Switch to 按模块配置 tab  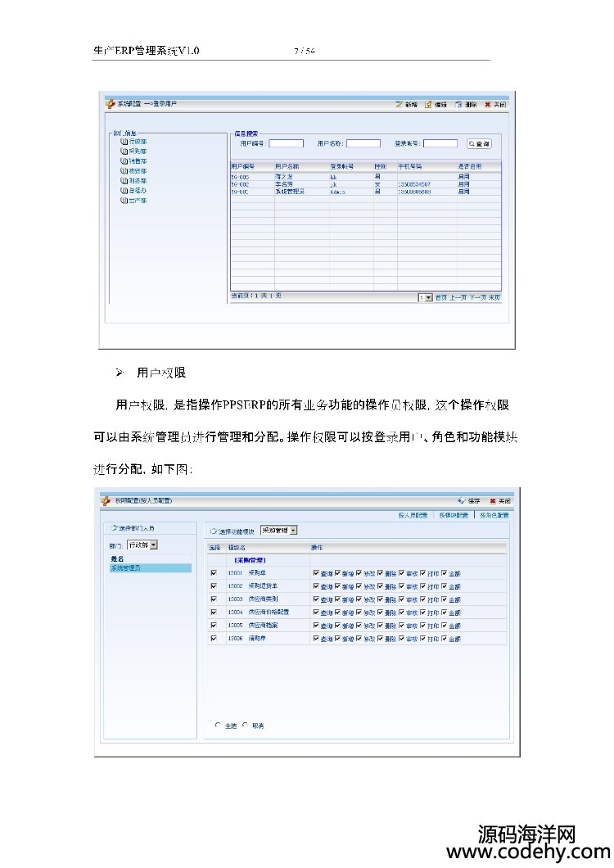454,515
